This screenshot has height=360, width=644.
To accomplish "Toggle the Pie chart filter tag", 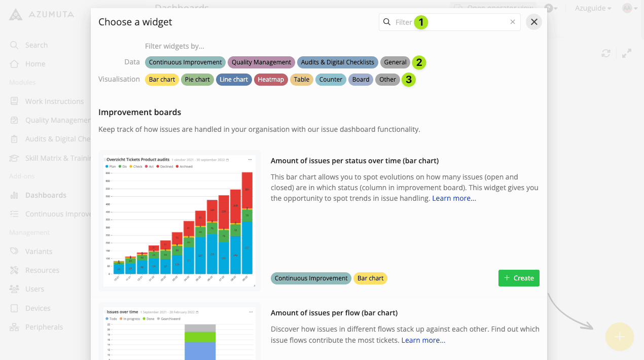I will point(197,80).
